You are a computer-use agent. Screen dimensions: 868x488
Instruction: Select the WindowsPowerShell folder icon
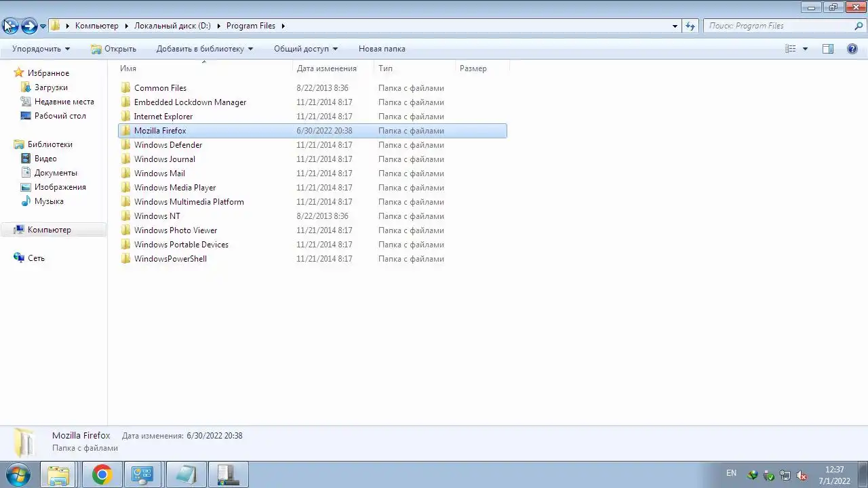pyautogui.click(x=125, y=259)
